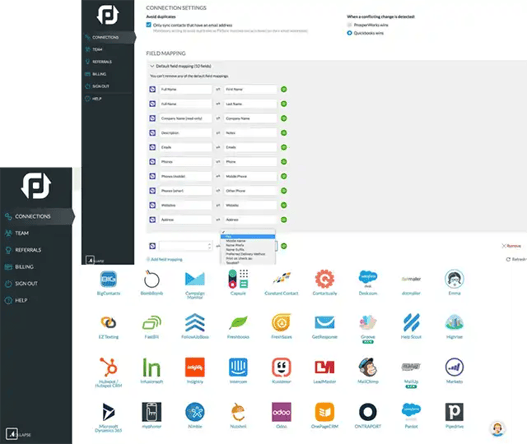
Task: Open the 'Other Phone' field dropdown
Action: [x=250, y=191]
